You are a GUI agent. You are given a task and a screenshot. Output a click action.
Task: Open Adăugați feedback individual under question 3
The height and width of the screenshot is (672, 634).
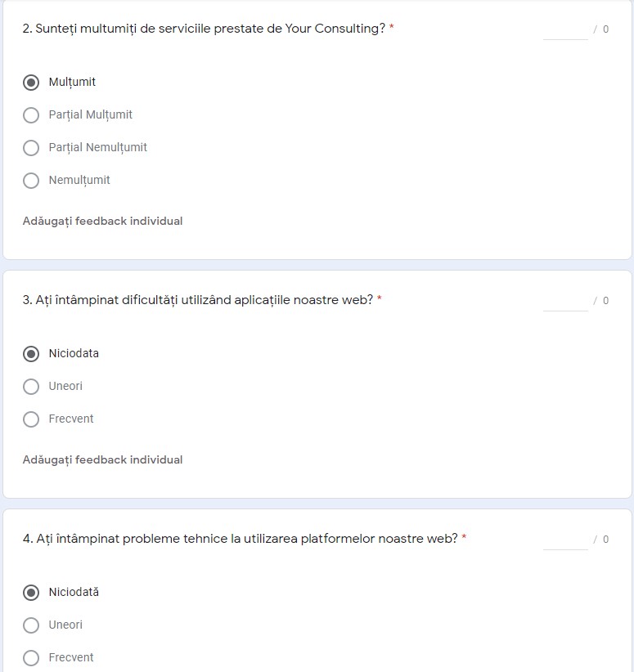(x=102, y=460)
